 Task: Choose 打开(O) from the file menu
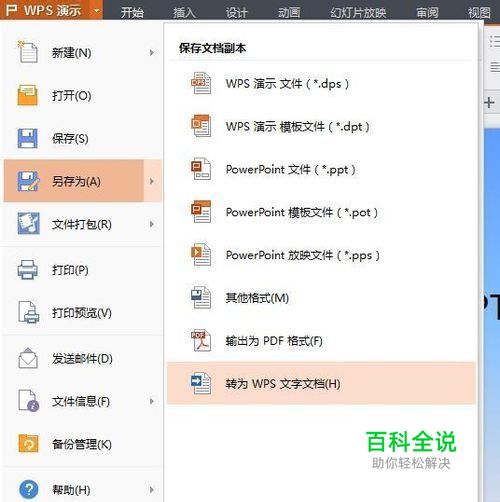click(x=83, y=95)
